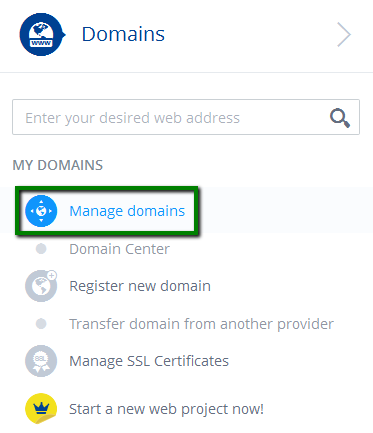Select the bullet beside Transfer domain

click(41, 324)
